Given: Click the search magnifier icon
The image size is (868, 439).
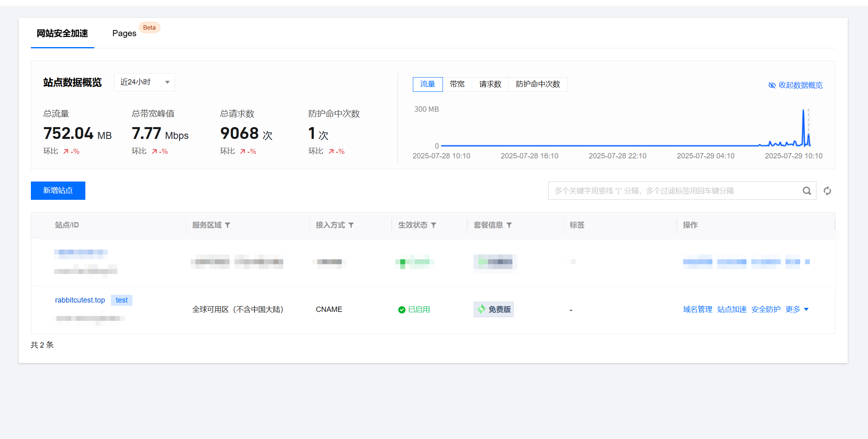Looking at the screenshot, I should [x=807, y=191].
